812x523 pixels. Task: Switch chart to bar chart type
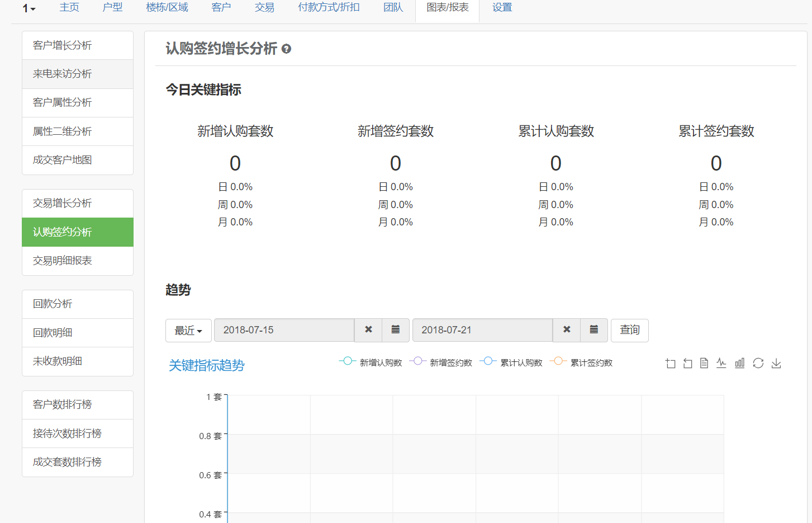[739, 364]
